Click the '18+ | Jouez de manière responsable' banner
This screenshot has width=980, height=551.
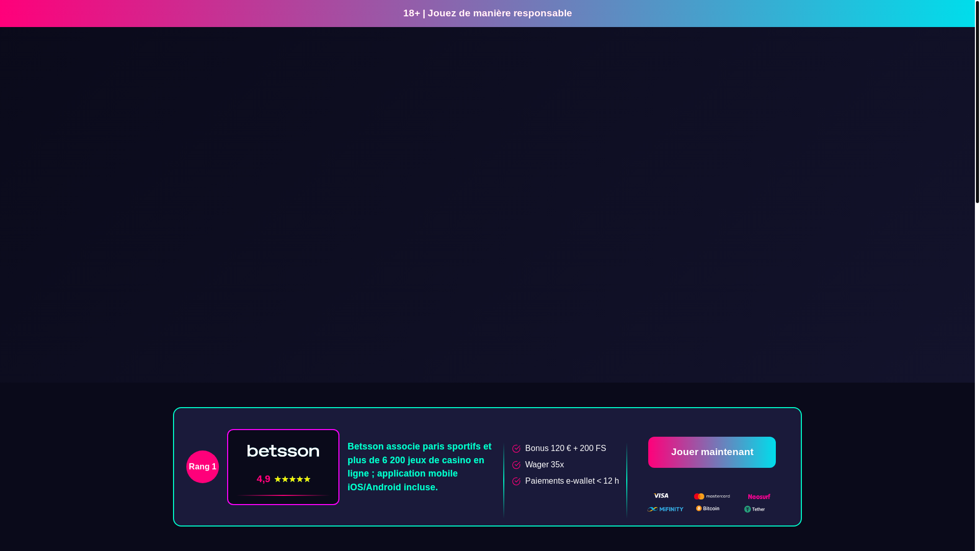pos(487,13)
